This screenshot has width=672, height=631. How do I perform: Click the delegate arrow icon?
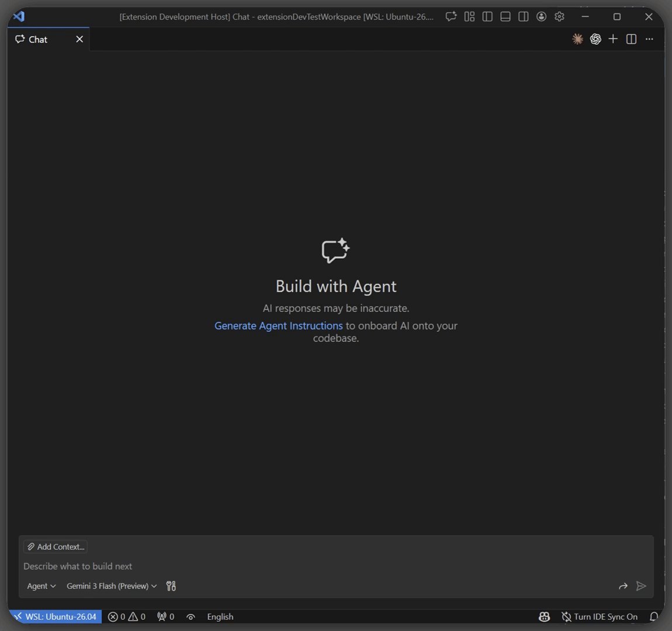[x=623, y=586]
